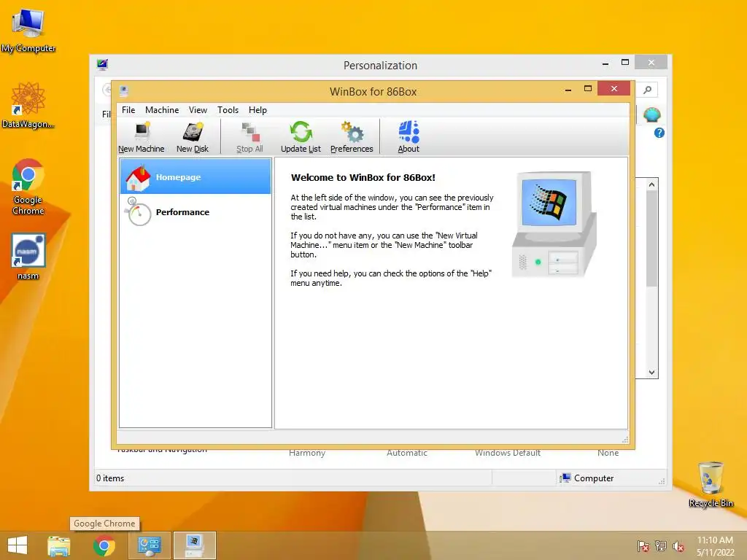
Task: Click the WinBox resize grip corner
Action: (x=625, y=439)
